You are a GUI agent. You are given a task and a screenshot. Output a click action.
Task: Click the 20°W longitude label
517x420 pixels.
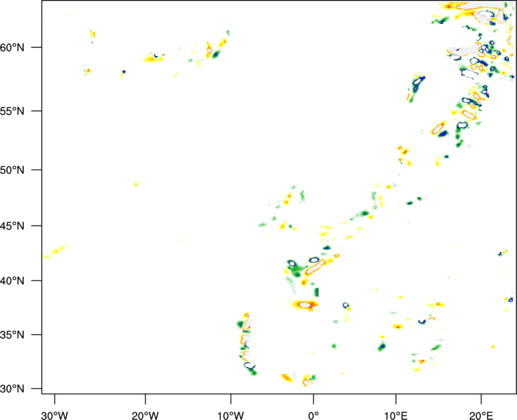click(145, 415)
